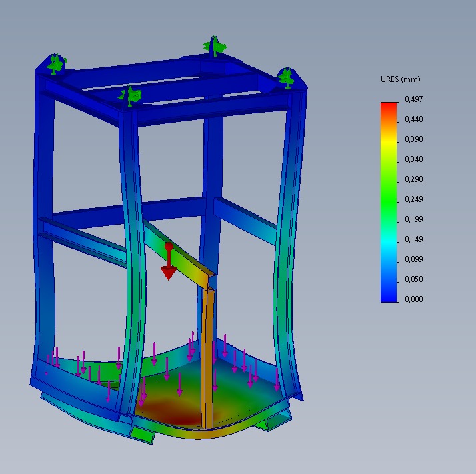Select the green fixture symbol on front top beam
The image size is (476, 474).
coord(130,96)
